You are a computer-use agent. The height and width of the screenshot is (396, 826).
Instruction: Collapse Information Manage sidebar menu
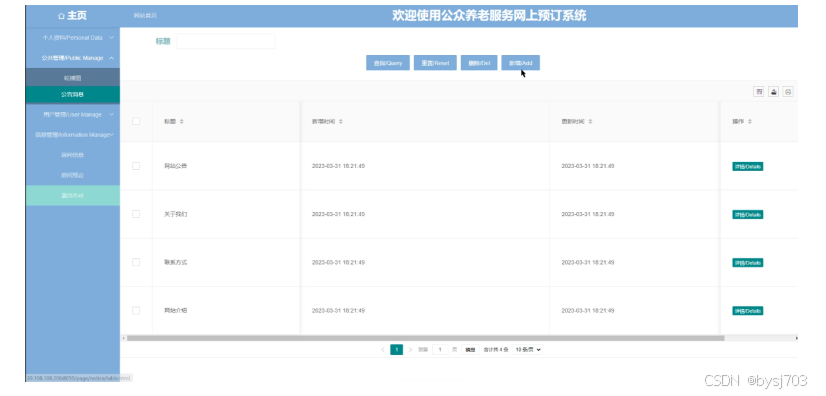[73, 135]
